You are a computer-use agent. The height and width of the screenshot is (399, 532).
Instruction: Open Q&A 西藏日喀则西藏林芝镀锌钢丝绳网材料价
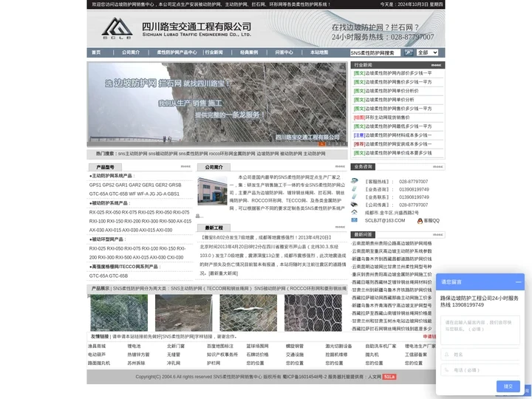click(x=392, y=282)
